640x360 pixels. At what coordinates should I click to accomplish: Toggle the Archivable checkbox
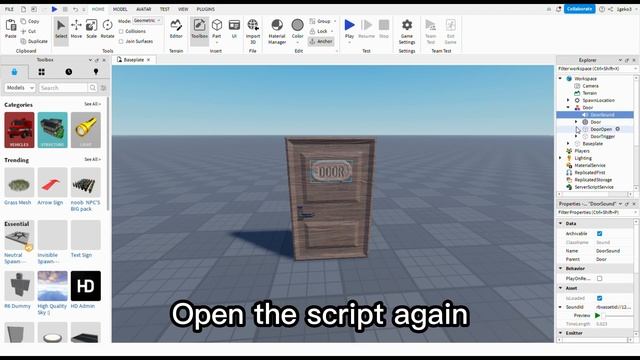coord(600,233)
